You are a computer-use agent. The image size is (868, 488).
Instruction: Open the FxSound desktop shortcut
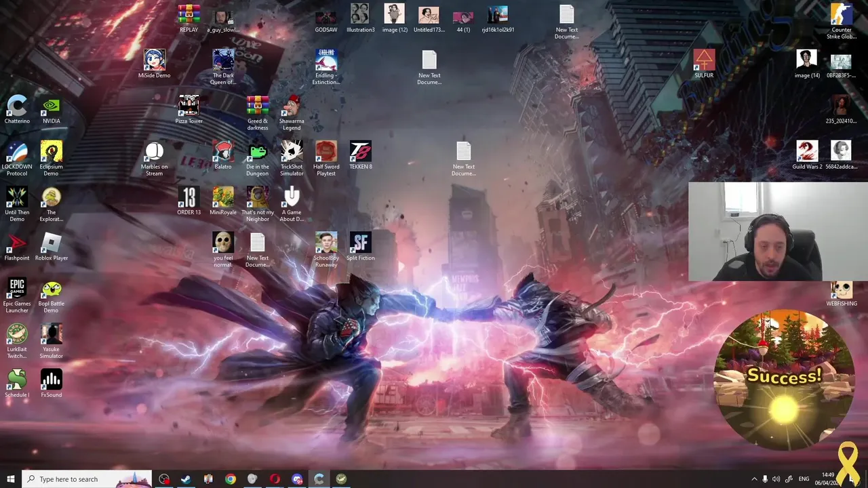tap(51, 382)
